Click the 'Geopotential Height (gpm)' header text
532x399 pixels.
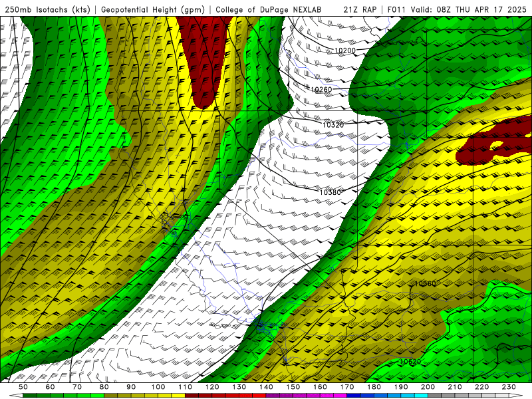[x=153, y=10]
